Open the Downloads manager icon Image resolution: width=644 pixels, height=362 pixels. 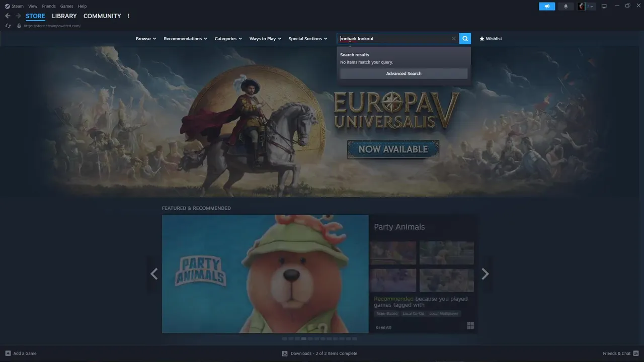coord(285,353)
